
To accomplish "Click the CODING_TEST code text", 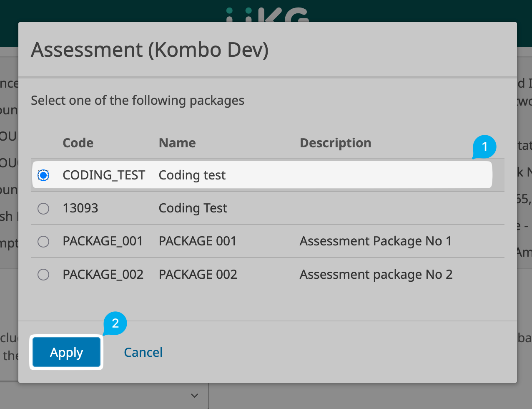I will 104,175.
